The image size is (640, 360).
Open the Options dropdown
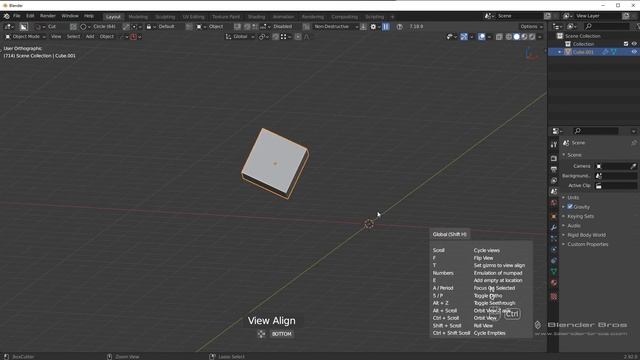pos(531,27)
